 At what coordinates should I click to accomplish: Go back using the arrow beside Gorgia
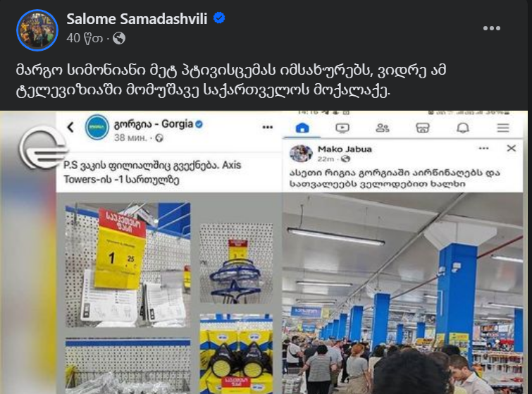pyautogui.click(x=70, y=128)
